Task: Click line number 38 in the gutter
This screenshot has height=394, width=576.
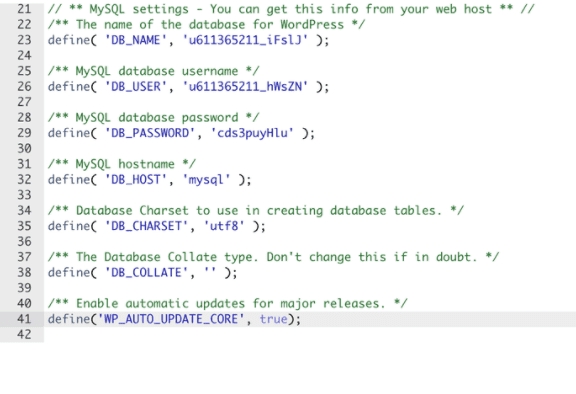Action: [24, 272]
